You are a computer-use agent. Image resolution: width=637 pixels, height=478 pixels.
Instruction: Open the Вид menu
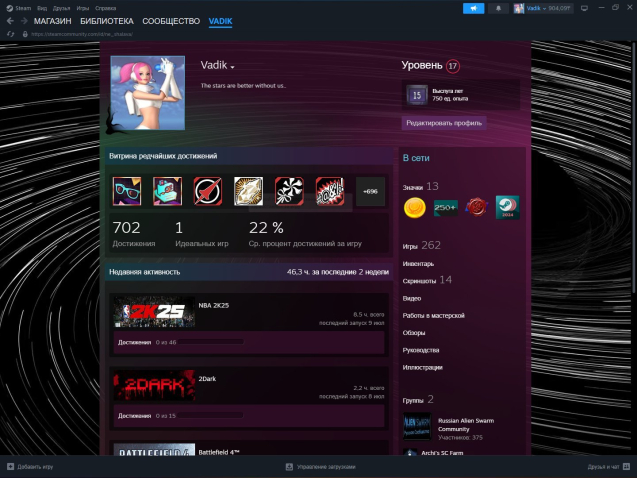[42, 8]
